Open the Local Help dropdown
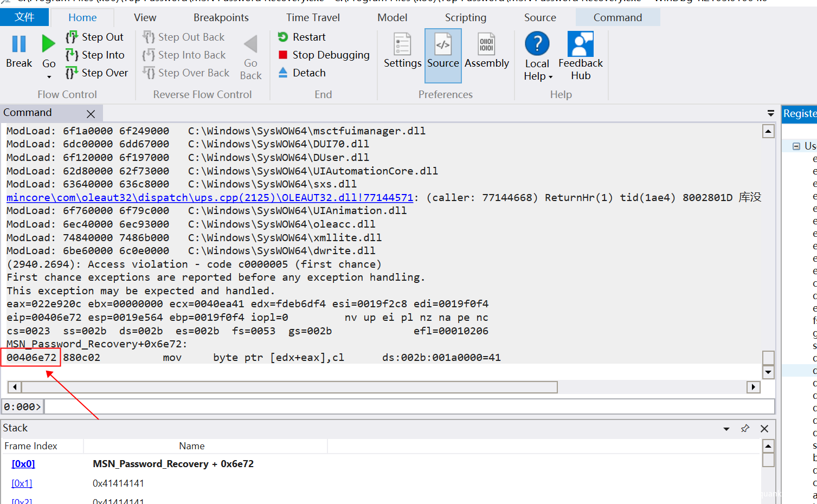Image resolution: width=817 pixels, height=504 pixels. [537, 76]
